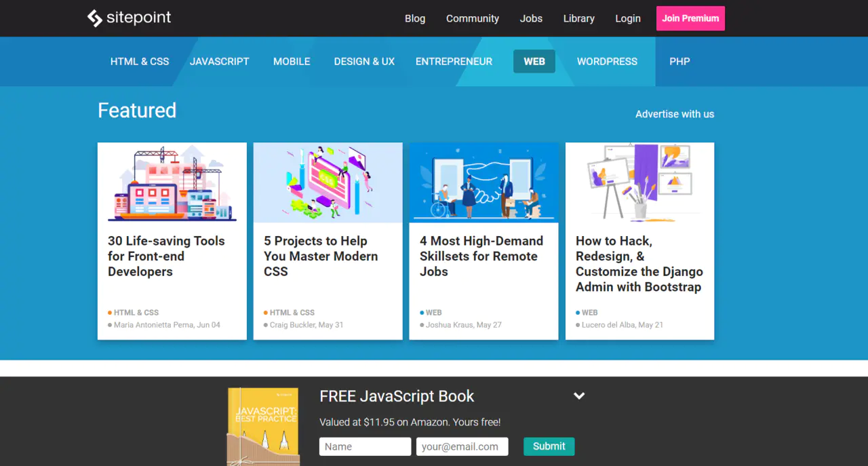
Task: Click the Featured heading
Action: point(137,111)
